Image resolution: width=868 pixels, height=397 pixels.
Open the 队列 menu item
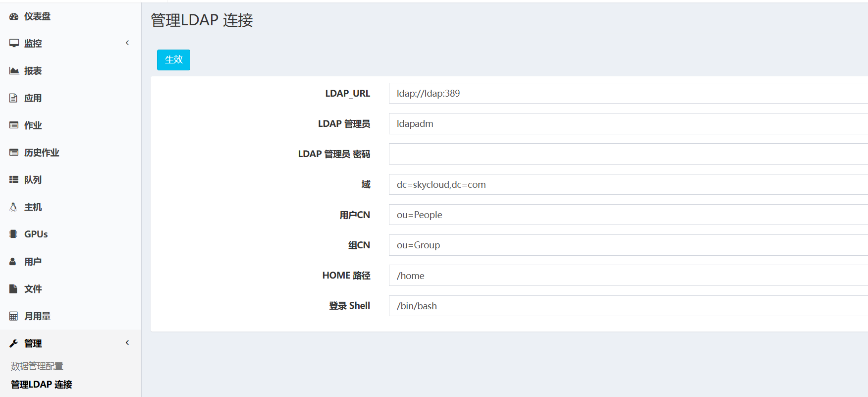tap(33, 180)
